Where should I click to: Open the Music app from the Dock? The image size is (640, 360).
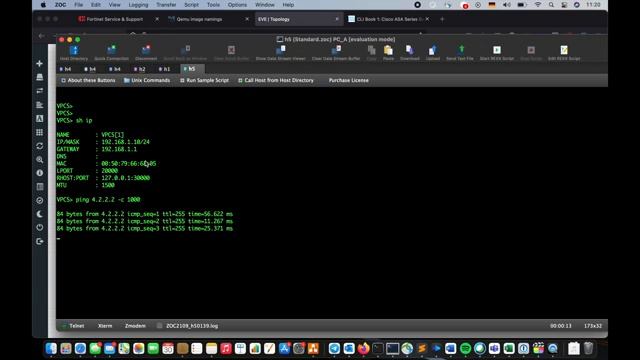pyautogui.click(x=226, y=348)
